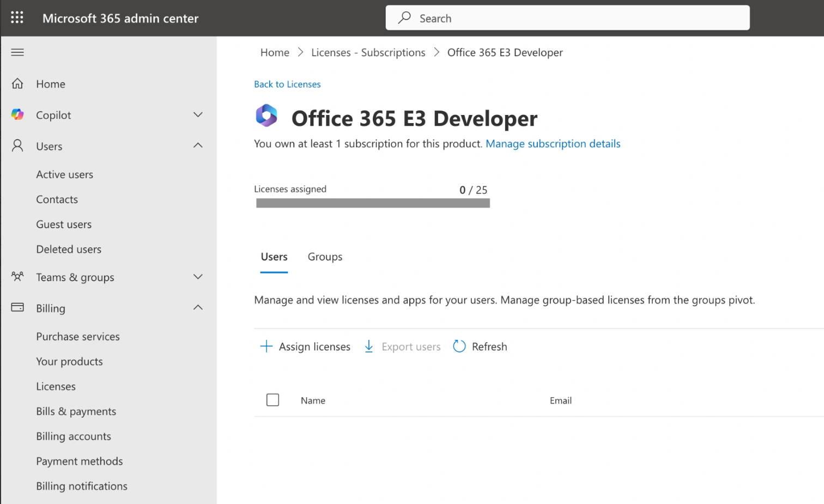Collapse the Billing section chevron
Image resolution: width=824 pixels, height=504 pixels.
click(198, 308)
